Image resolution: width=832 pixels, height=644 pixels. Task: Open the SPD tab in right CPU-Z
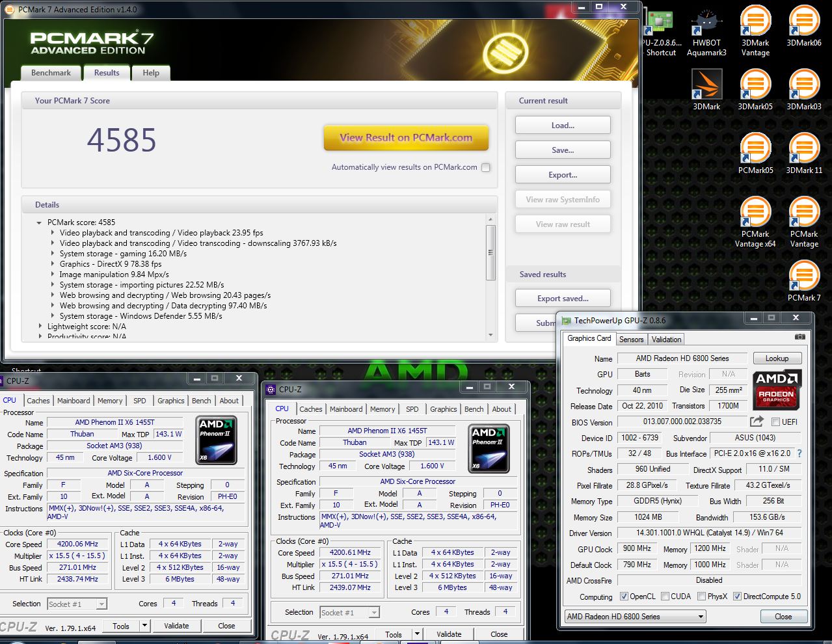pyautogui.click(x=412, y=409)
